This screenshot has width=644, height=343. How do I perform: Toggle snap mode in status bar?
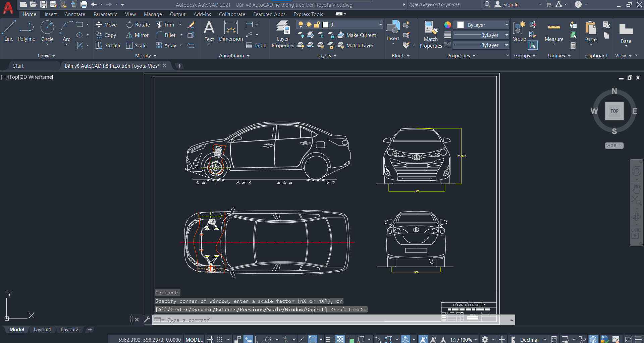coord(220,339)
